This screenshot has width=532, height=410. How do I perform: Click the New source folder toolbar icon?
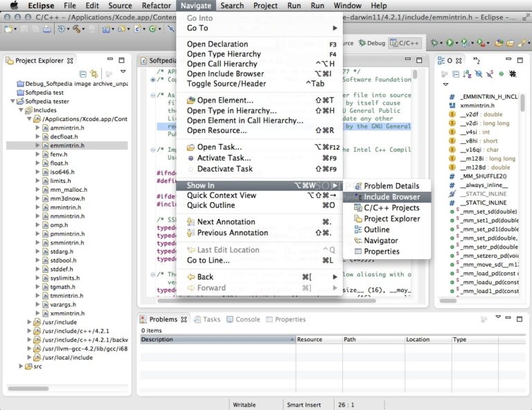point(121,29)
